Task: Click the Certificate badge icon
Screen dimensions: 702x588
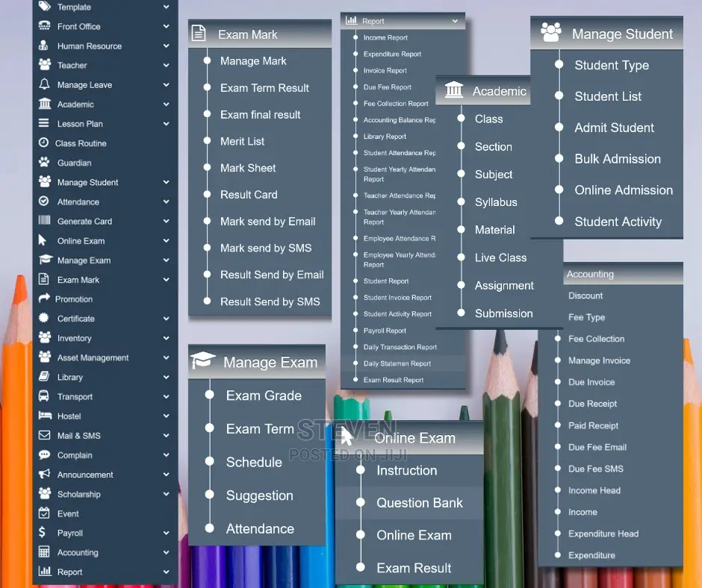Action: (x=43, y=318)
